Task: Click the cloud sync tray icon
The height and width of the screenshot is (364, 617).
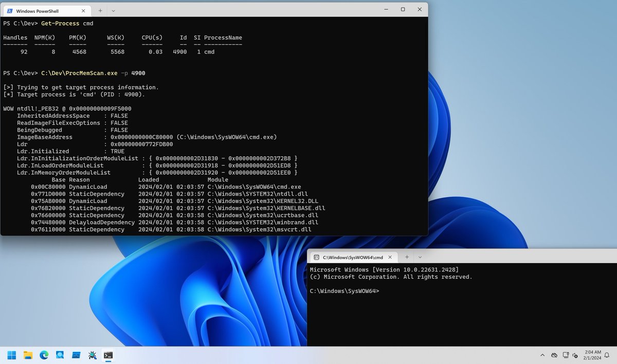Action: pyautogui.click(x=554, y=355)
